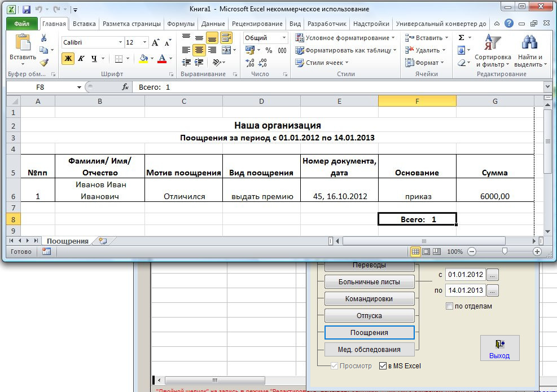Click the Выход exit button
557x392 pixels.
pos(499,348)
